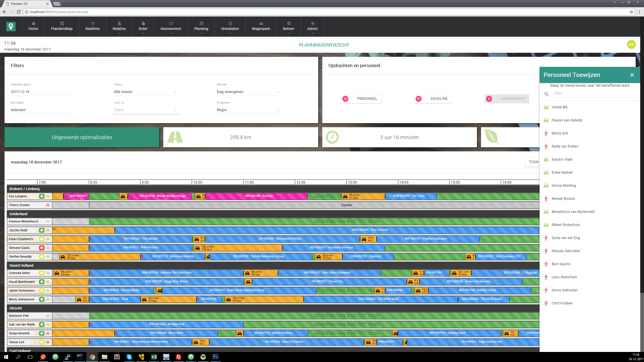Click the info icon for Slimane Cools
This screenshot has width=644, height=362.
coord(42,248)
